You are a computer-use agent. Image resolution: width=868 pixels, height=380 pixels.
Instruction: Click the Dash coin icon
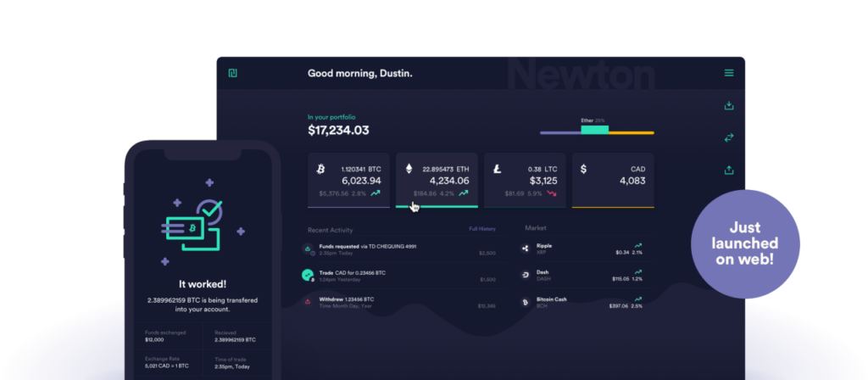(x=526, y=276)
